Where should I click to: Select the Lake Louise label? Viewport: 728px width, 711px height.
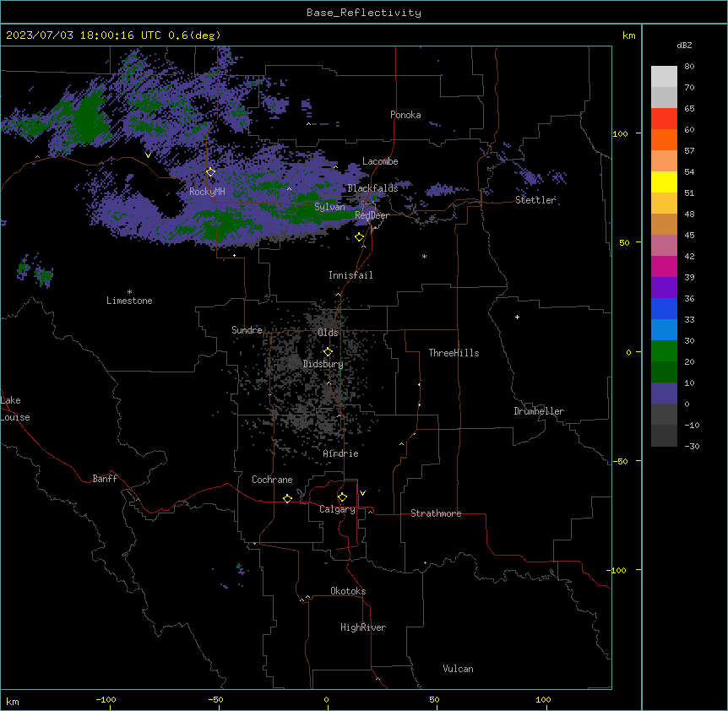15,409
